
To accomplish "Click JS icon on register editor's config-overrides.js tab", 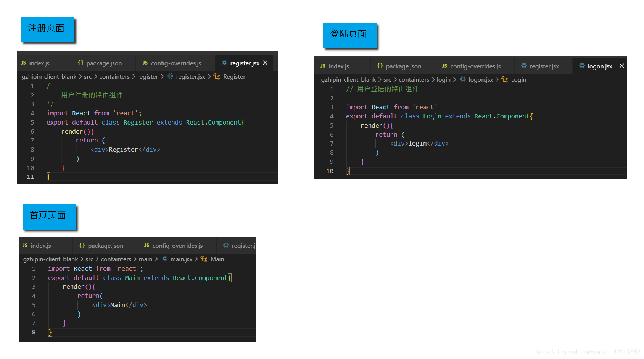I will click(x=145, y=63).
